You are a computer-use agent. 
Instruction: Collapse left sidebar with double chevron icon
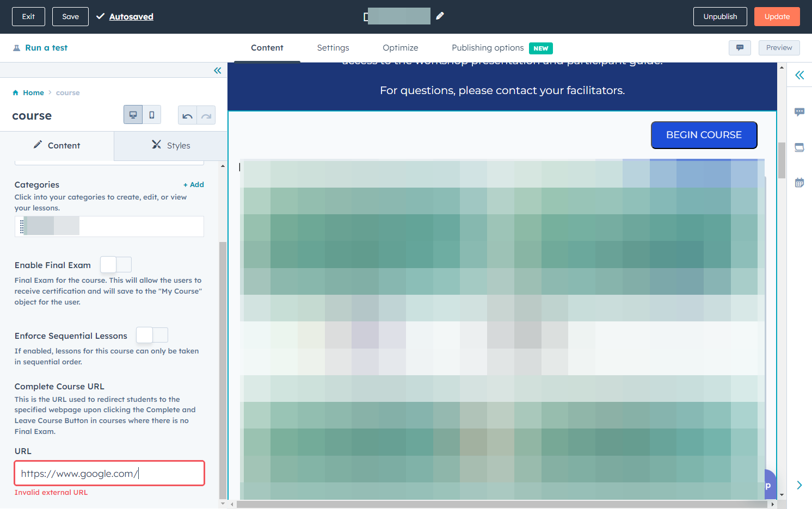click(218, 71)
